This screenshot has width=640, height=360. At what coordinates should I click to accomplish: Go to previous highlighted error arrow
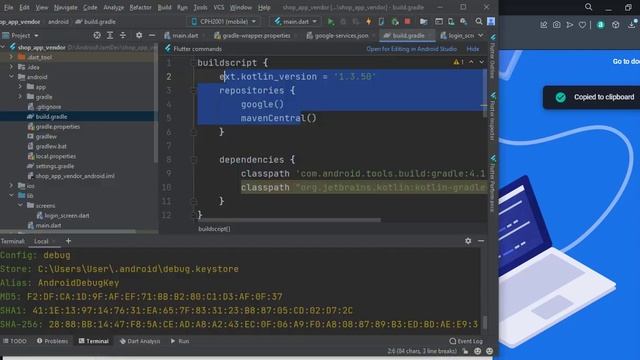click(x=471, y=62)
